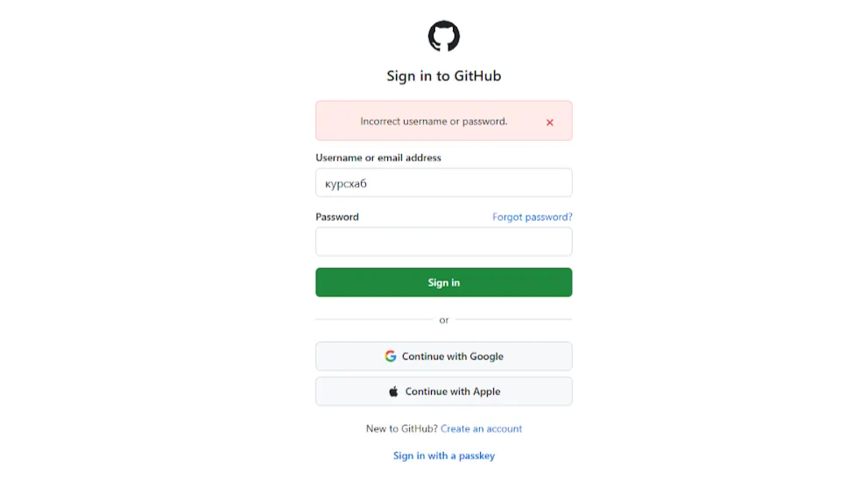Select Sign in with a passkey

[x=443, y=456]
